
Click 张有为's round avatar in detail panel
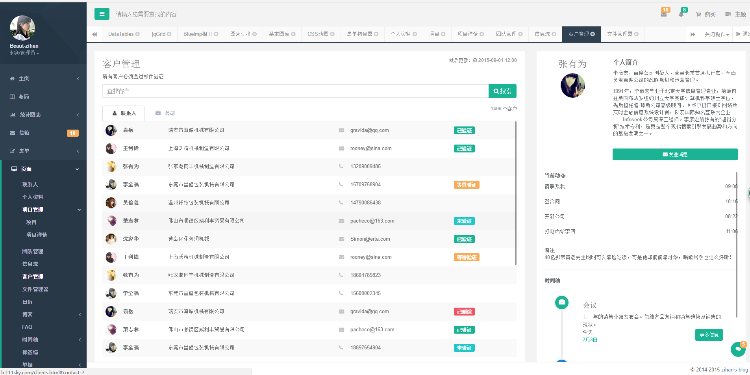tap(573, 86)
